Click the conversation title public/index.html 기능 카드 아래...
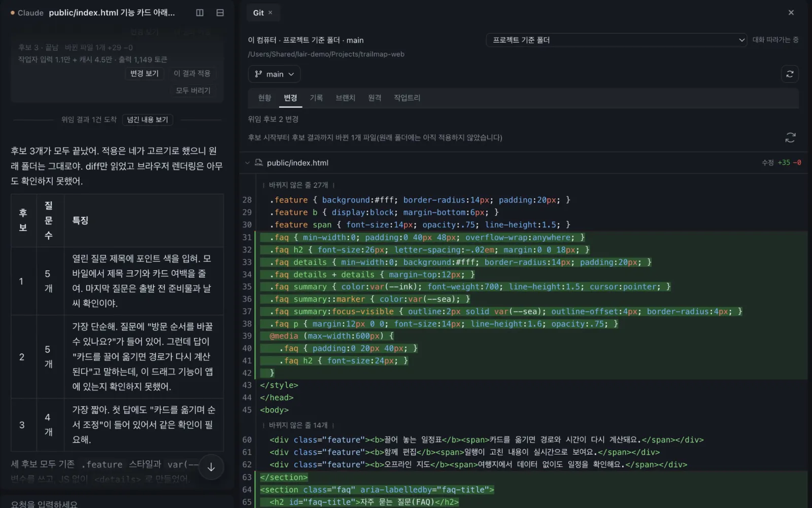 pyautogui.click(x=112, y=13)
